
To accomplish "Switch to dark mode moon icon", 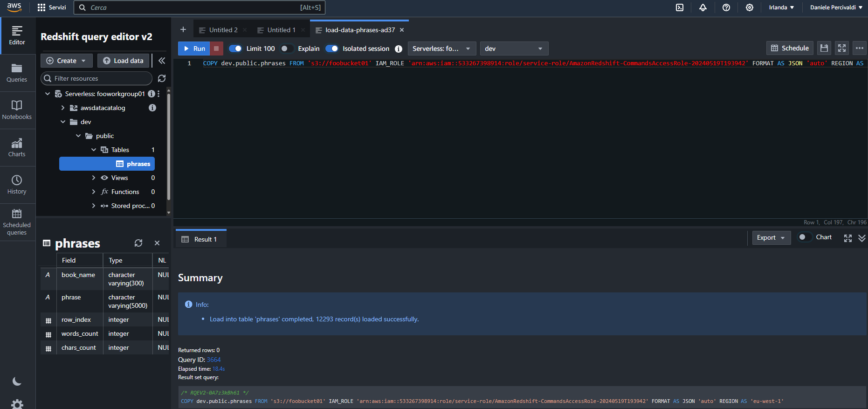I will [17, 381].
